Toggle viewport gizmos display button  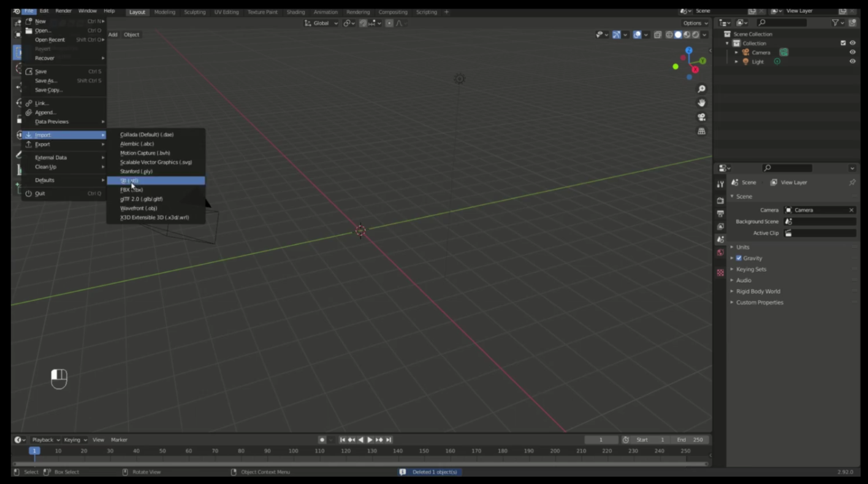pyautogui.click(x=617, y=35)
